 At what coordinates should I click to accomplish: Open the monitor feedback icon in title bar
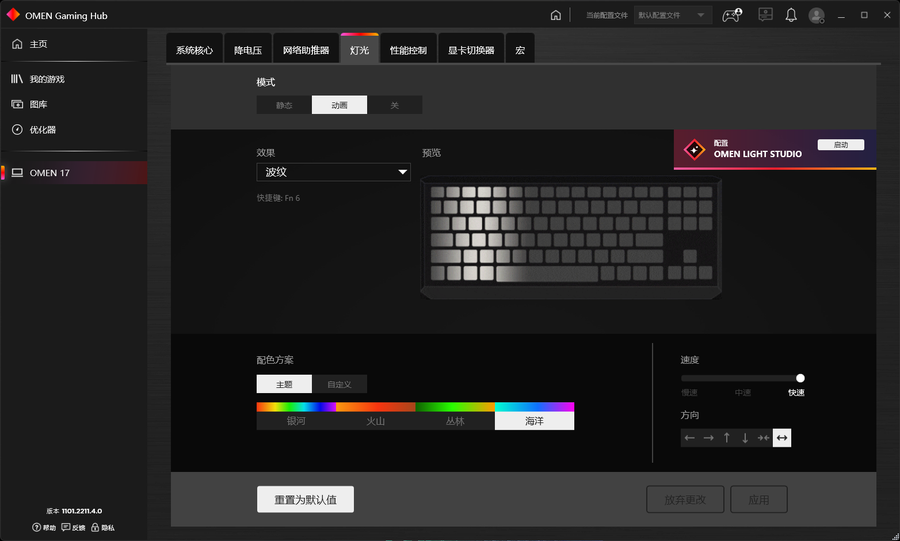(765, 15)
